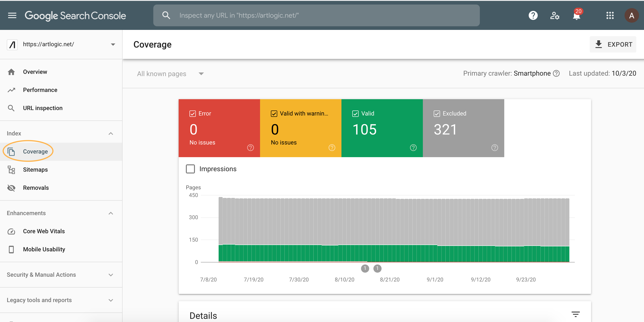644x322 pixels.
Task: Click the search magnifier icon in URL bar
Action: 166,15
